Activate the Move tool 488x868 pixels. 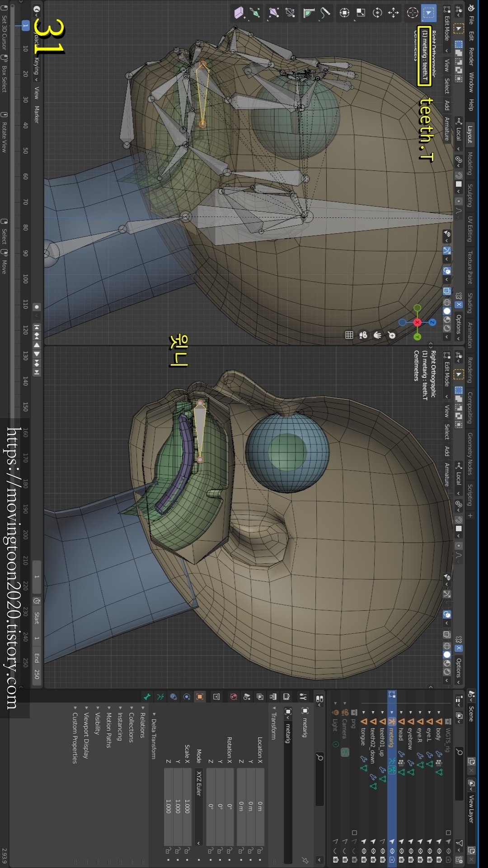(x=394, y=13)
